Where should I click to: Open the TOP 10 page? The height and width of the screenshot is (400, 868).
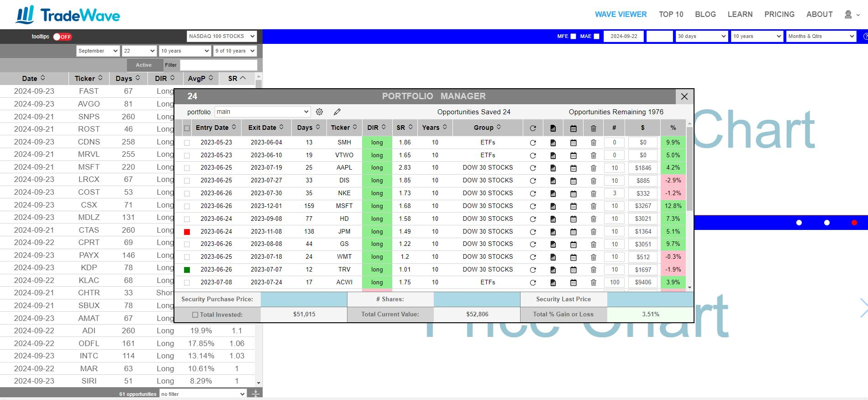pyautogui.click(x=671, y=15)
